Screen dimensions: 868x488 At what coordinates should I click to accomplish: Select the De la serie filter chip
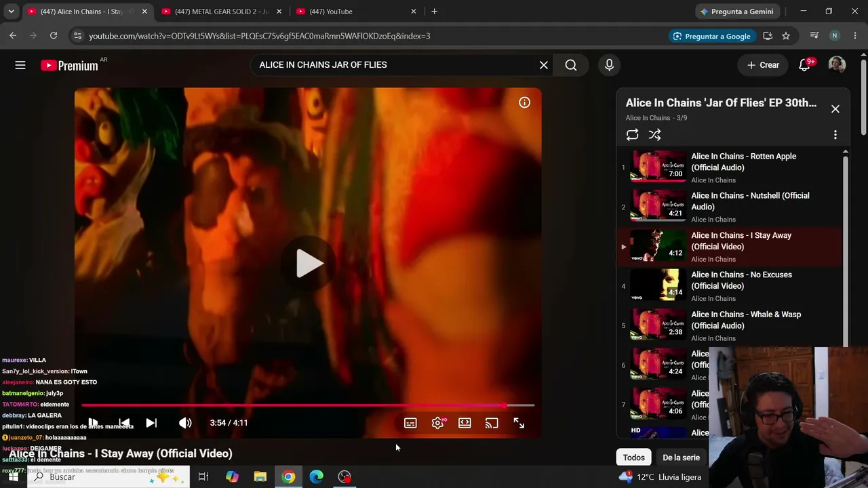[681, 457]
